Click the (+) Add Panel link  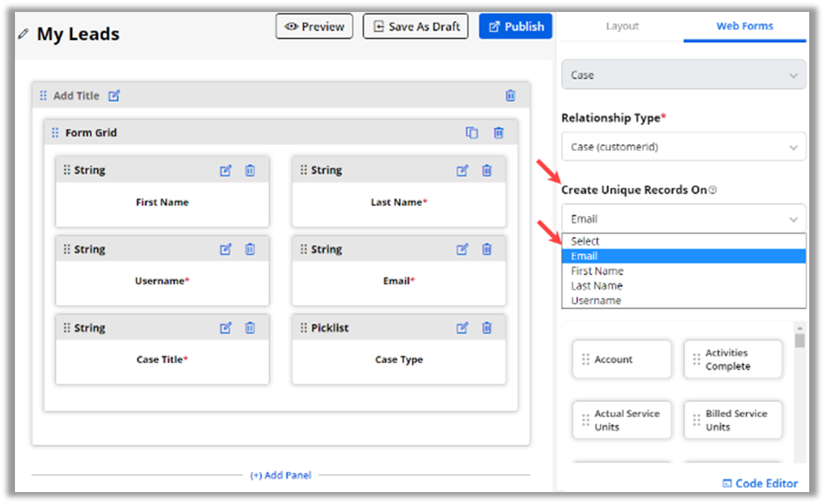click(280, 475)
